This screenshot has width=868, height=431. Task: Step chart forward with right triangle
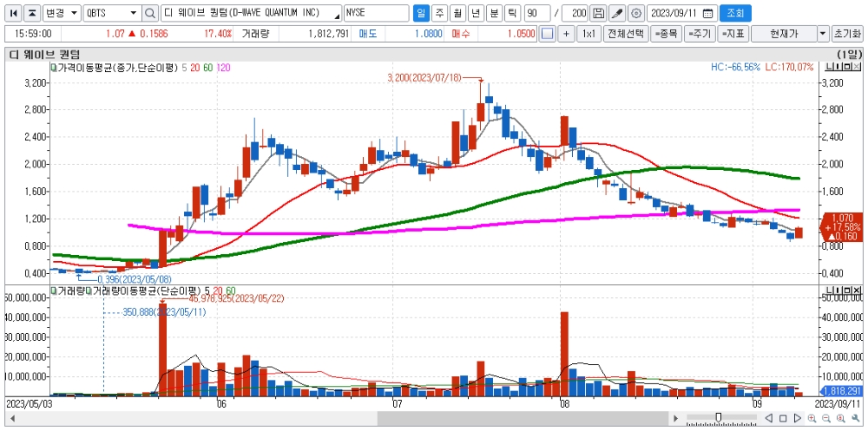797,418
